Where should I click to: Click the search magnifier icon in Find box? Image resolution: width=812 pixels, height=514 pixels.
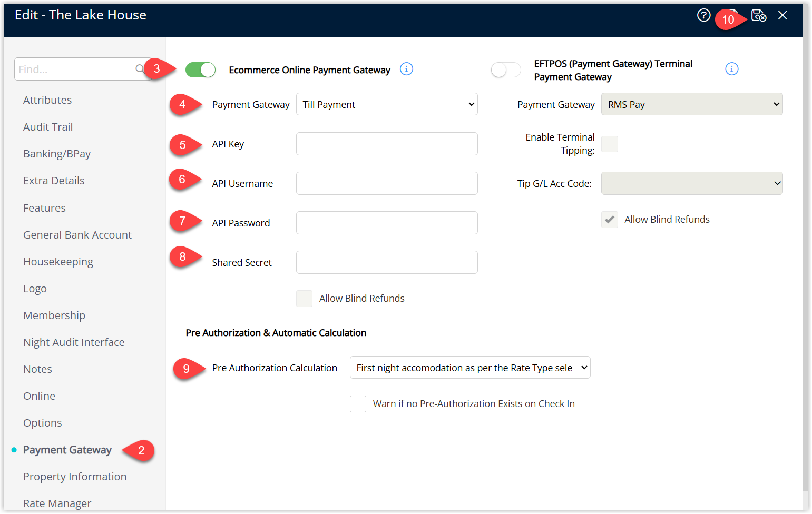click(140, 69)
